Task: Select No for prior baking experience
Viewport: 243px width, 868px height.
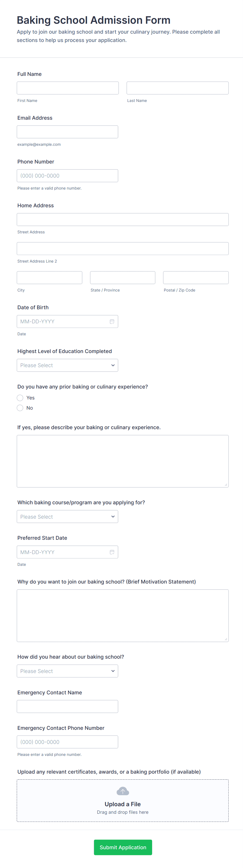Action: 20,408
